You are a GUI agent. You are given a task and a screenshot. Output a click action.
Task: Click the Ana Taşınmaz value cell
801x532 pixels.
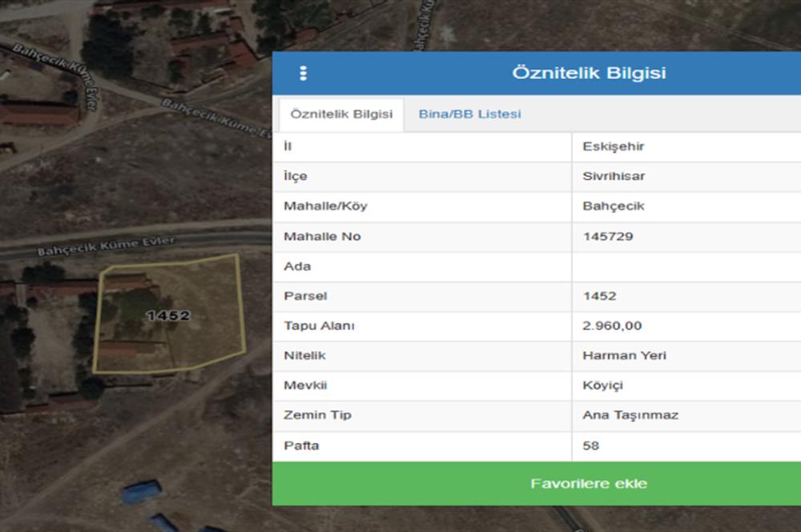630,415
